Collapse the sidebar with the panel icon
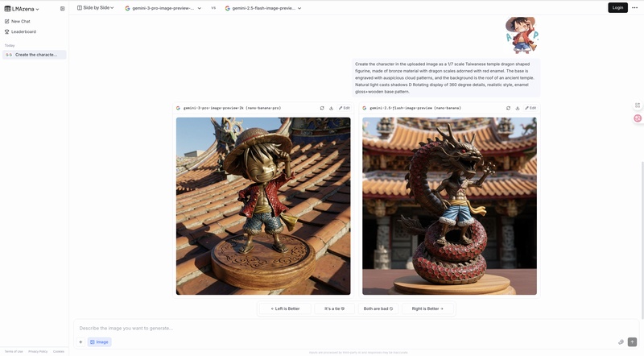Screen dimensions: 644x356 point(62,9)
